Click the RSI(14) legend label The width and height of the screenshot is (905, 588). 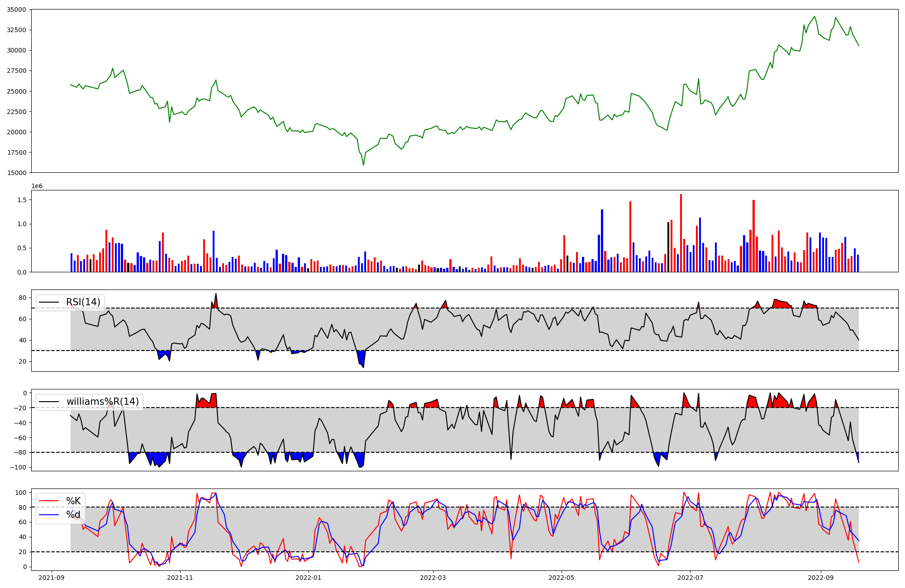[x=83, y=302]
